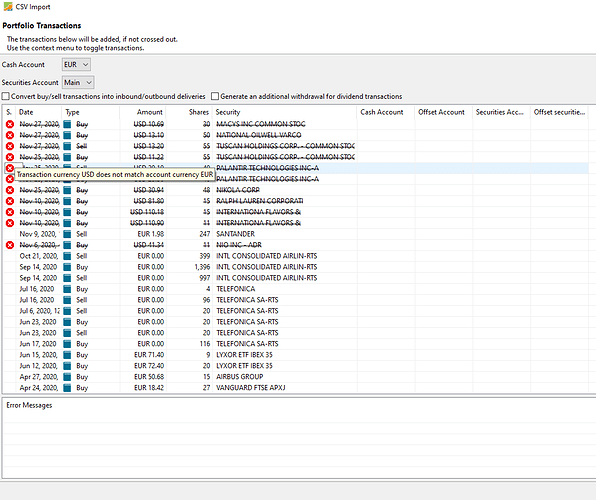This screenshot has height=500, width=596.
Task: Sort by the Security column header
Action: point(285,112)
